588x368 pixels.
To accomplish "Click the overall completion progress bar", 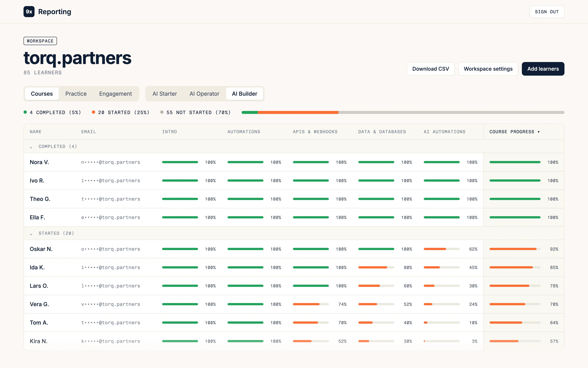I will 403,112.
